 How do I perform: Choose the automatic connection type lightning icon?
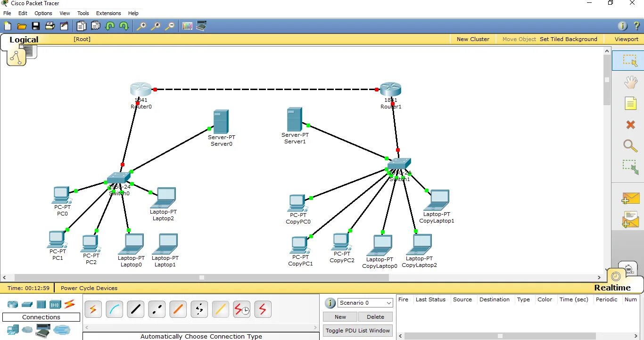pos(93,309)
